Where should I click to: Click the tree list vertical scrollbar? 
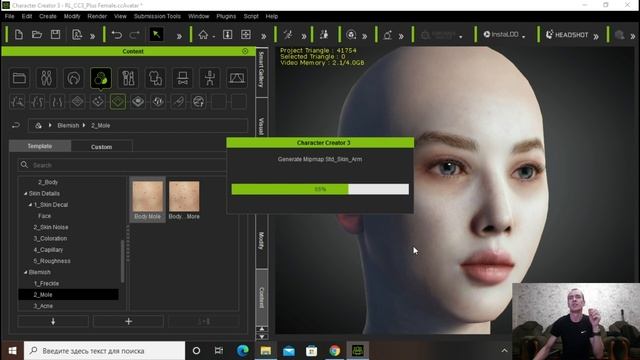[x=122, y=261]
